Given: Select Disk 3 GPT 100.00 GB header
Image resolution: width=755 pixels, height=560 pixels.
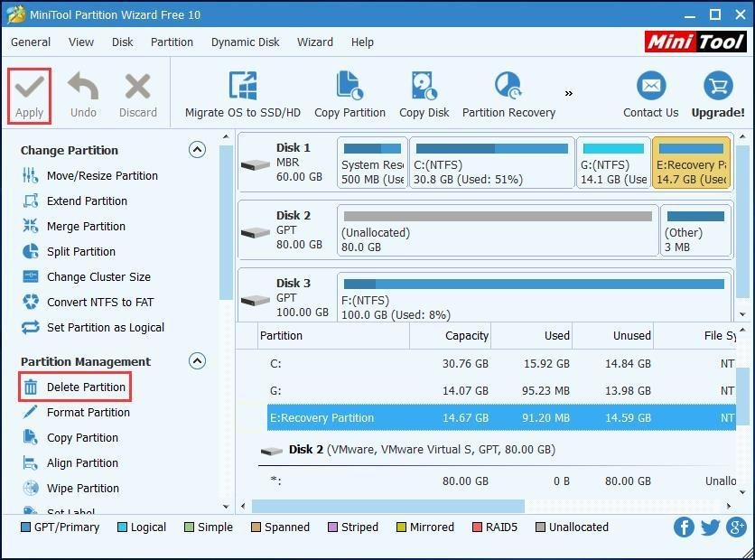Looking at the screenshot, I should tap(286, 297).
